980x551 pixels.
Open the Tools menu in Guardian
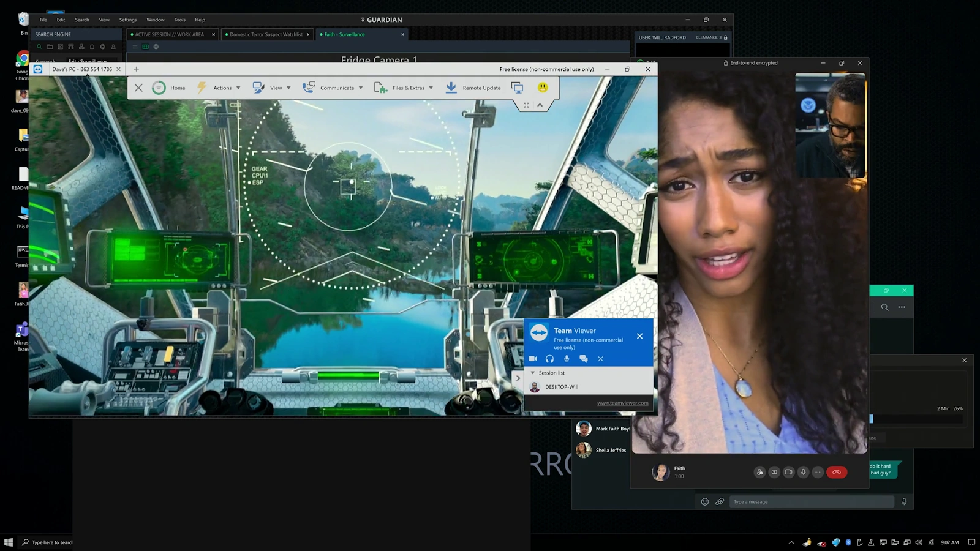pyautogui.click(x=179, y=20)
